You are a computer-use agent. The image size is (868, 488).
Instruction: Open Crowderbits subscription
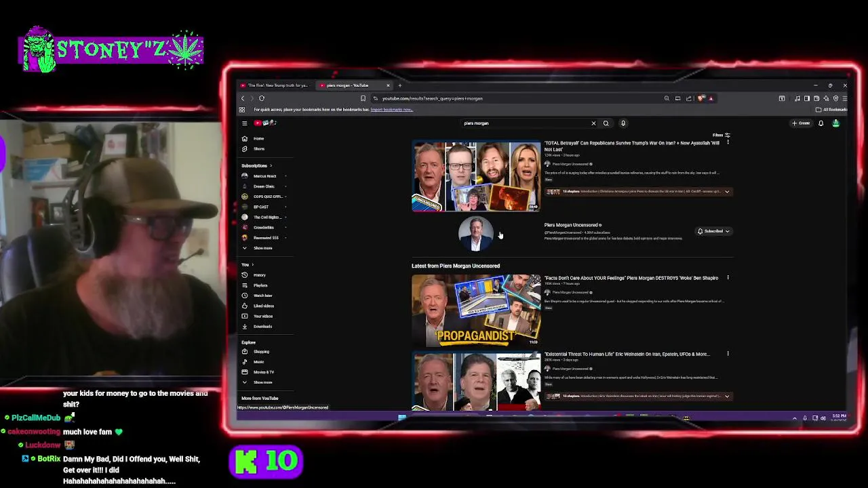coord(264,228)
